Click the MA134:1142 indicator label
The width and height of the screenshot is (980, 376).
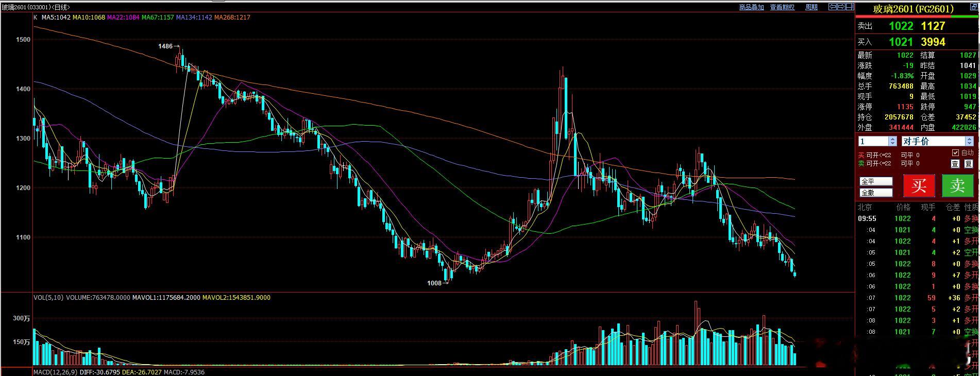[194, 18]
